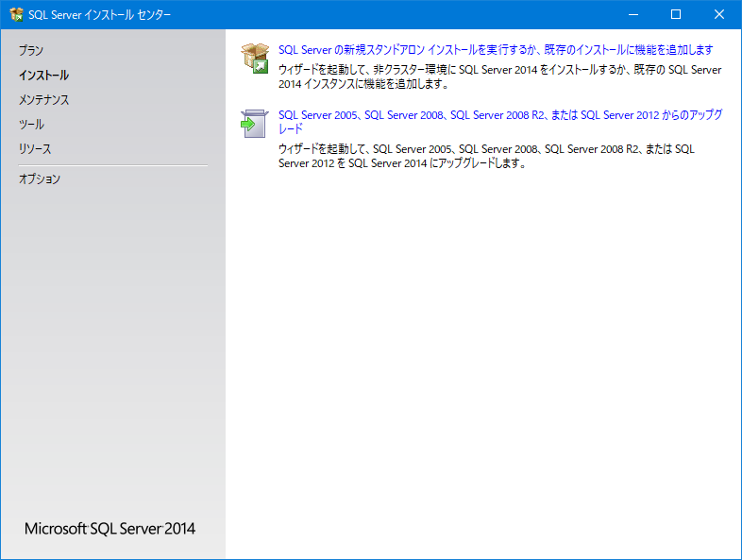
Task: Click the description text about 非クラスター環境 installation
Action: click(x=499, y=76)
